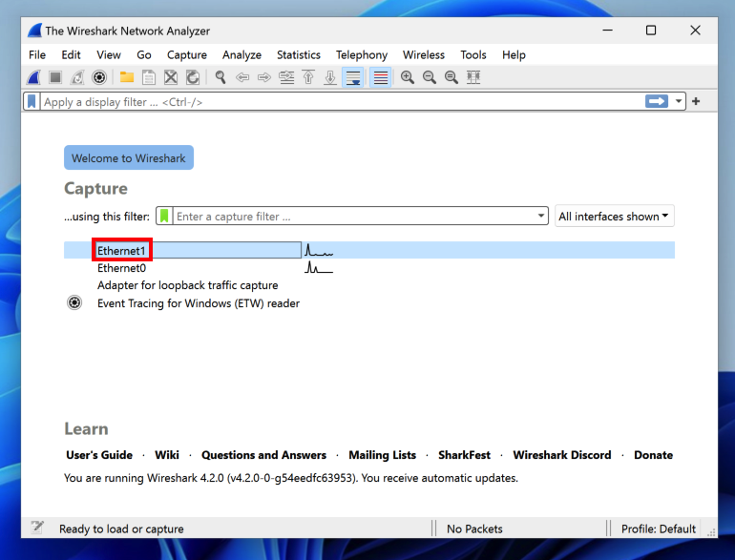The height and width of the screenshot is (560, 735).
Task: Add a display filter button with plus
Action: tap(696, 101)
